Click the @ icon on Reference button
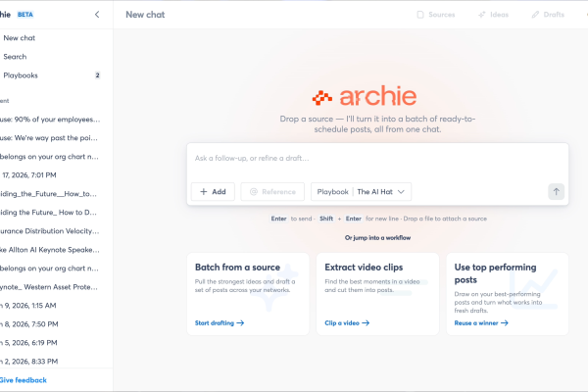588x392 pixels. 254,192
